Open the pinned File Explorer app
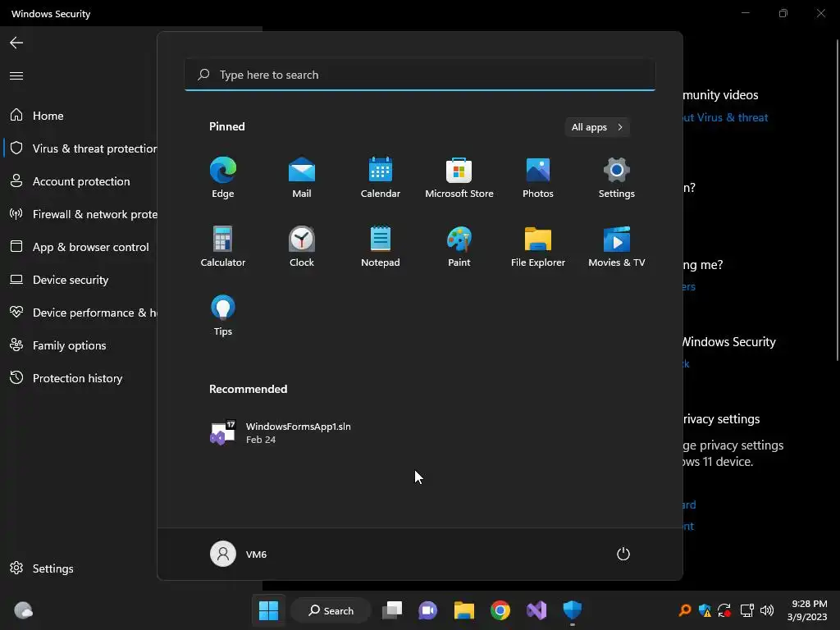This screenshot has height=630, width=840. coord(538,246)
